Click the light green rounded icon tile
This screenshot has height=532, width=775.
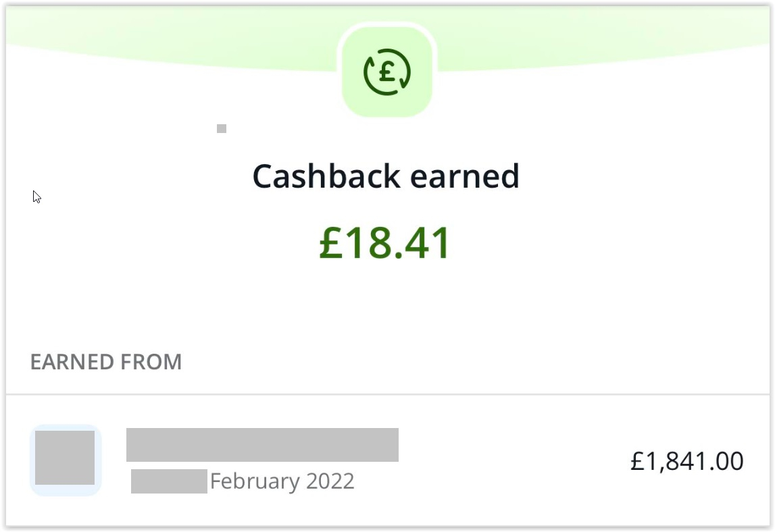tap(387, 72)
